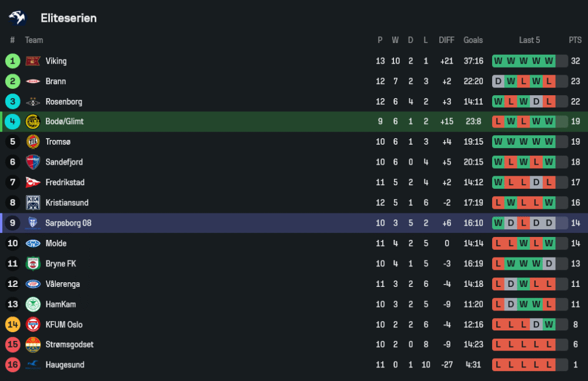Click the Strømsgodset club crest
This screenshot has width=588, height=381.
pyautogui.click(x=33, y=345)
